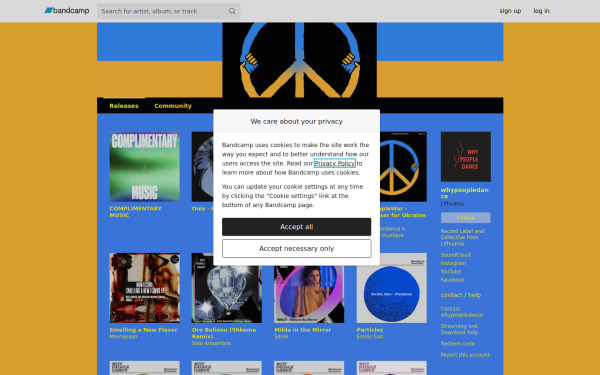Open the Redeem code link
Screen dimensions: 600x375
tap(458, 344)
